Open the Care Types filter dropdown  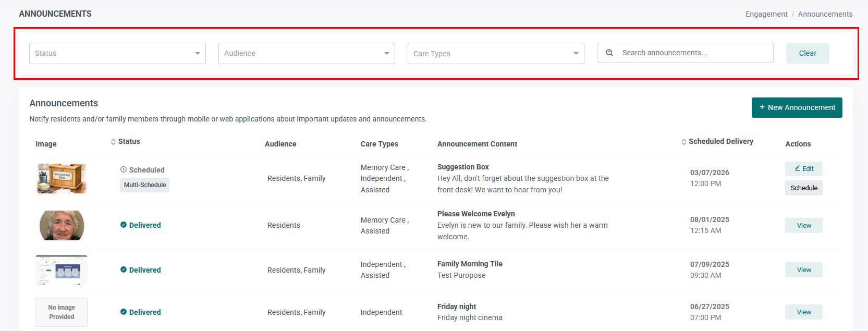click(x=496, y=53)
